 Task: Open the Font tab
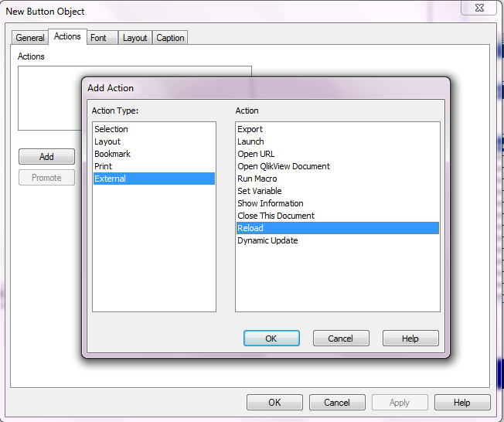point(102,38)
